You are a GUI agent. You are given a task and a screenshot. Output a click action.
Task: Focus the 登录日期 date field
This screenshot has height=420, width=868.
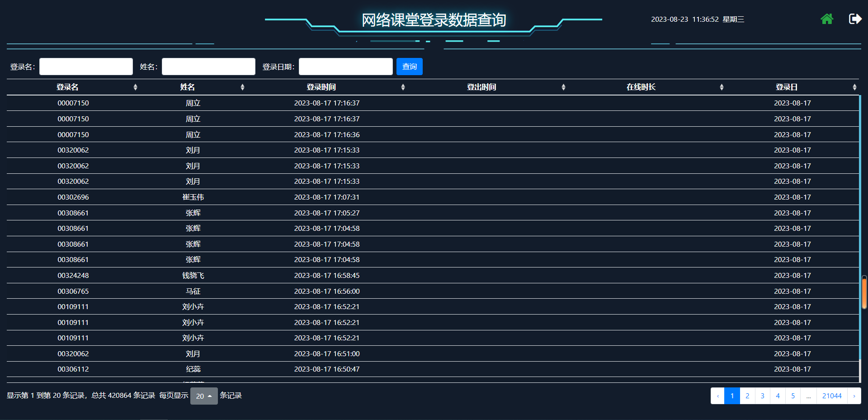click(346, 67)
